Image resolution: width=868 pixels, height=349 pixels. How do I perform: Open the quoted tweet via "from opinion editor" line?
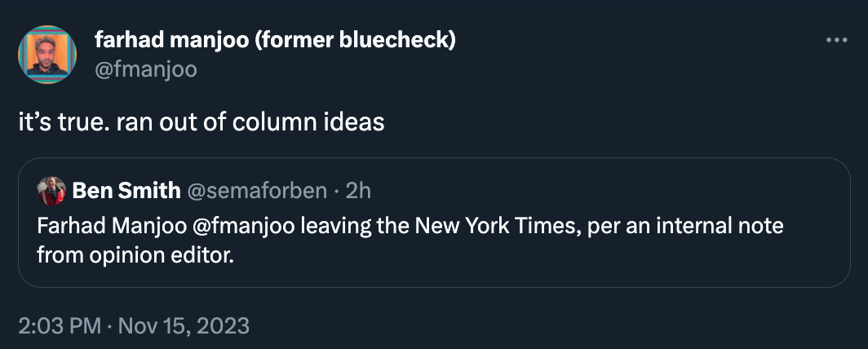[135, 254]
